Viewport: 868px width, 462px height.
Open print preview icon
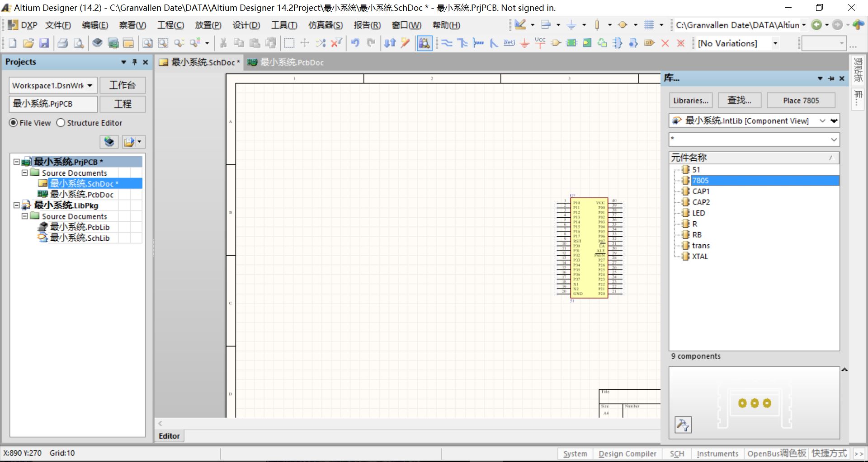pos(79,43)
